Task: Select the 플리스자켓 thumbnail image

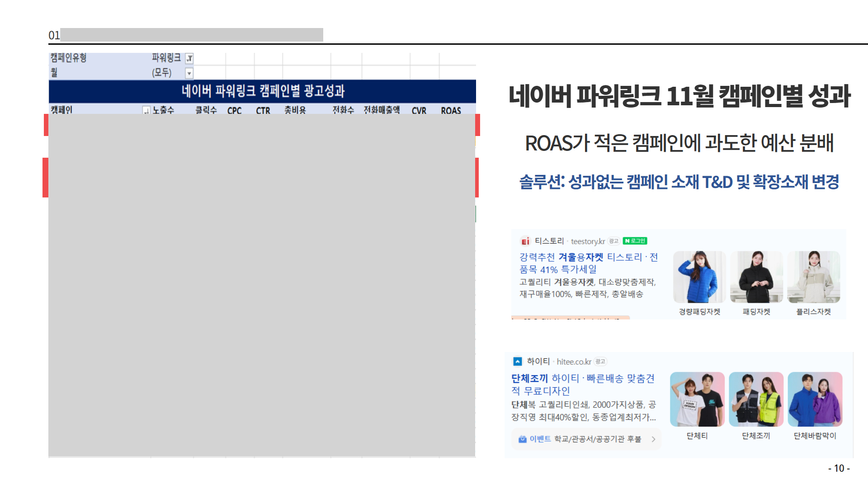Action: tap(813, 277)
